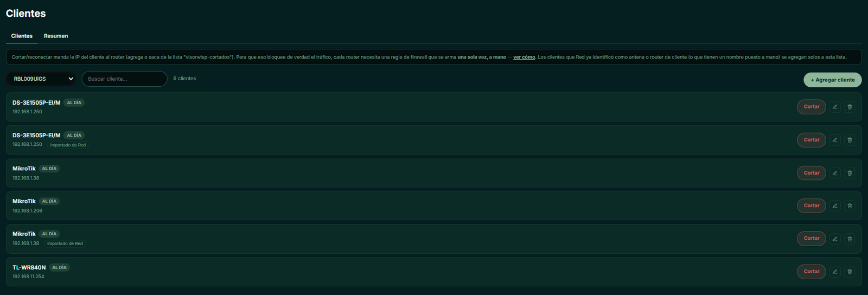The height and width of the screenshot is (295, 868).
Task: Edit the DS-3E1505P-EI/M client lacking the Importado tag
Action: pyautogui.click(x=835, y=107)
